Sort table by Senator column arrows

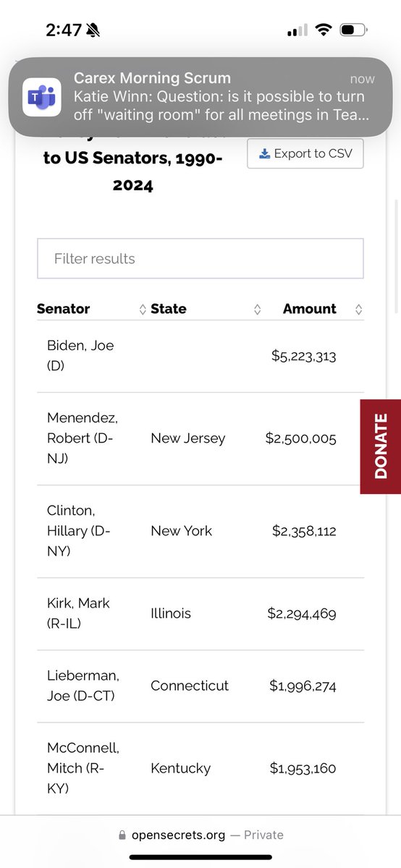pos(143,310)
